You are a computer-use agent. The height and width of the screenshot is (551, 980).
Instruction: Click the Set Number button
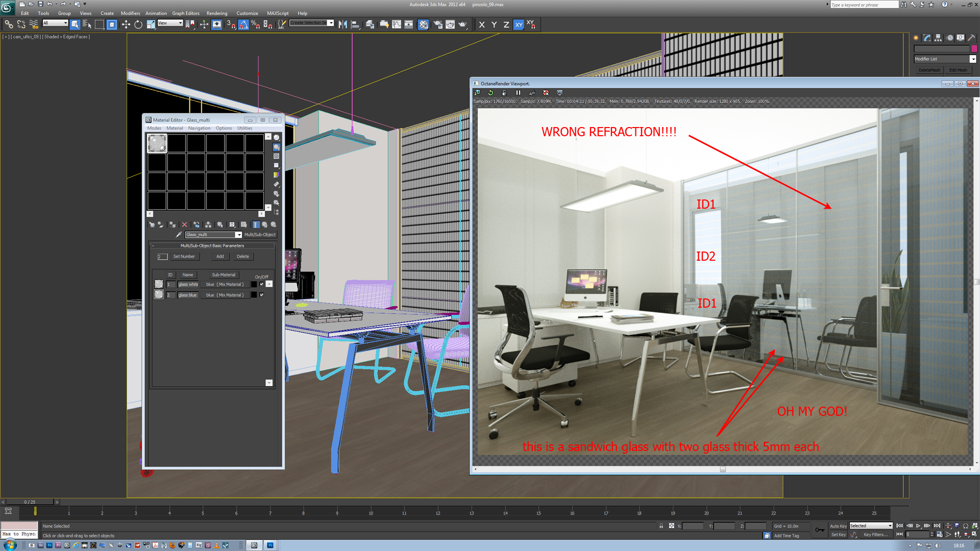point(184,257)
